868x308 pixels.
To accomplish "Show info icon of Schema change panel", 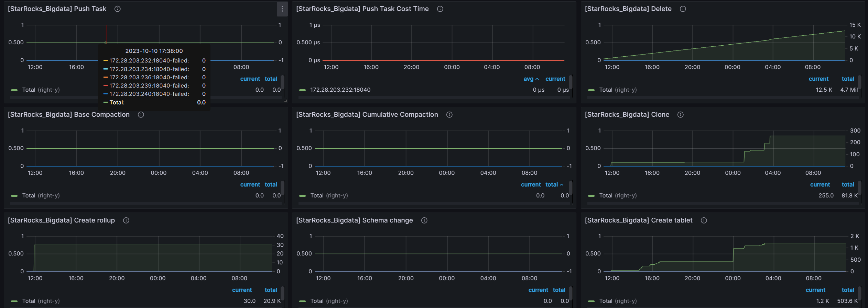I will point(424,220).
